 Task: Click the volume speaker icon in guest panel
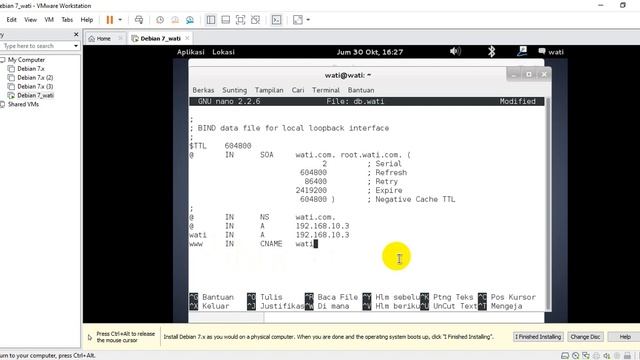pos(455,51)
